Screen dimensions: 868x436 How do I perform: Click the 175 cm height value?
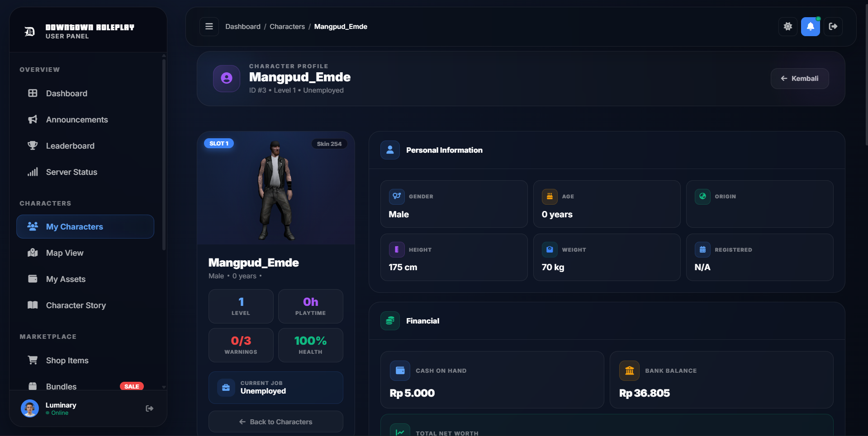coord(403,267)
